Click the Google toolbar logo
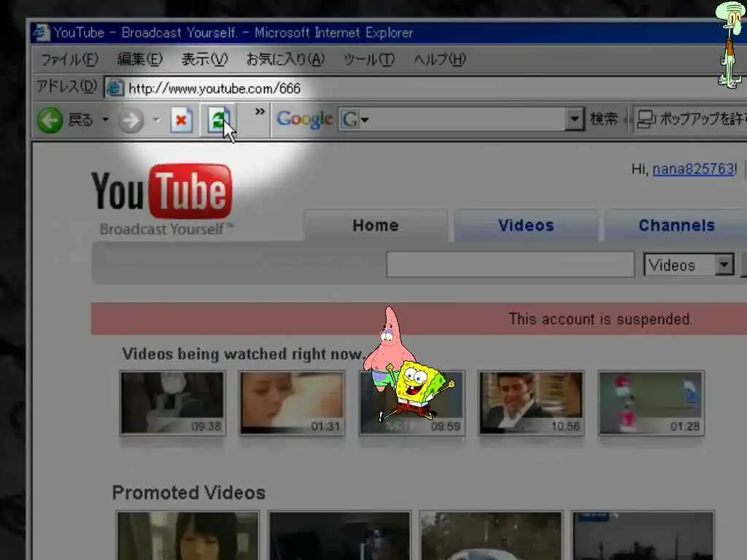Screen dimensions: 747x560 tap(304, 119)
